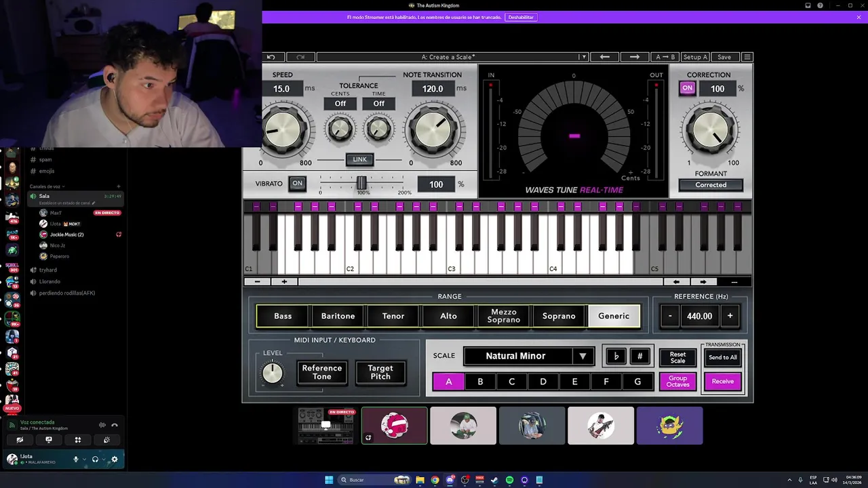Select root note G

click(x=637, y=382)
